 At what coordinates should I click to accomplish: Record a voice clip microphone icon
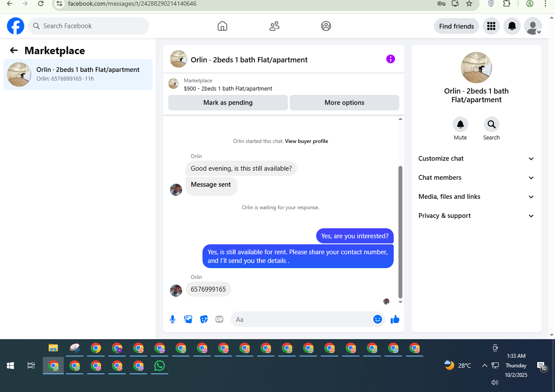[x=173, y=319]
